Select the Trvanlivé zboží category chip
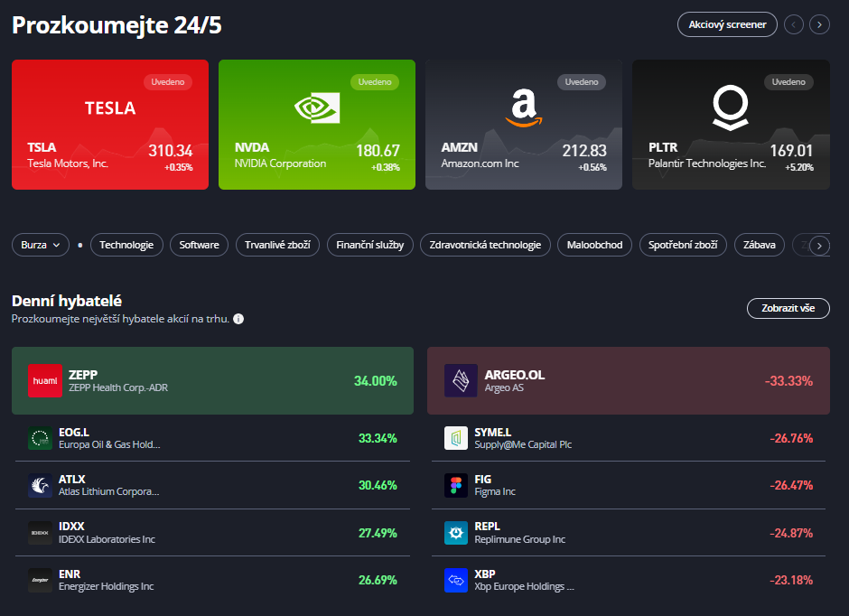Viewport: 849px width, 616px height. [277, 245]
